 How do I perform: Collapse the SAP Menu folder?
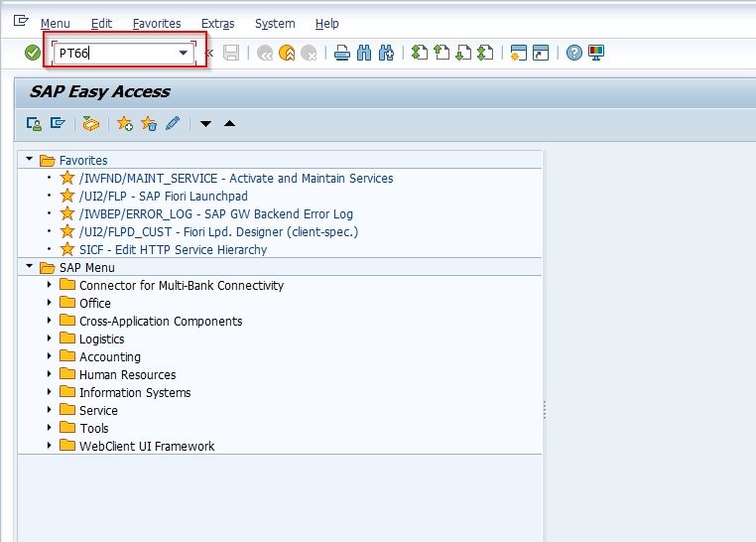click(30, 266)
